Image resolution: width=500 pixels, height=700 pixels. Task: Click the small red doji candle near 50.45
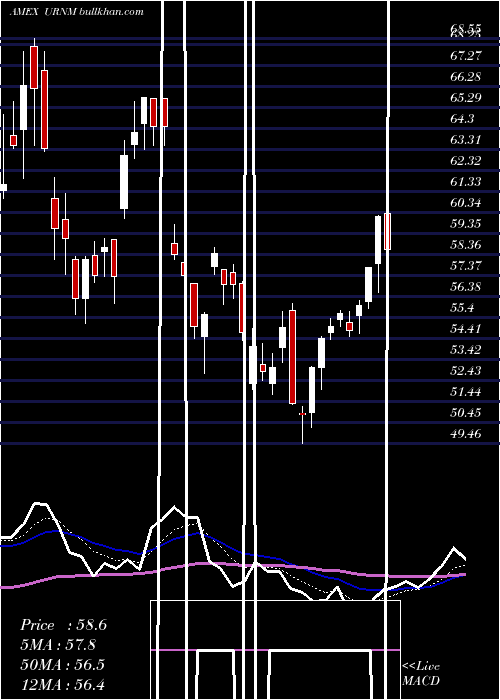[302, 414]
